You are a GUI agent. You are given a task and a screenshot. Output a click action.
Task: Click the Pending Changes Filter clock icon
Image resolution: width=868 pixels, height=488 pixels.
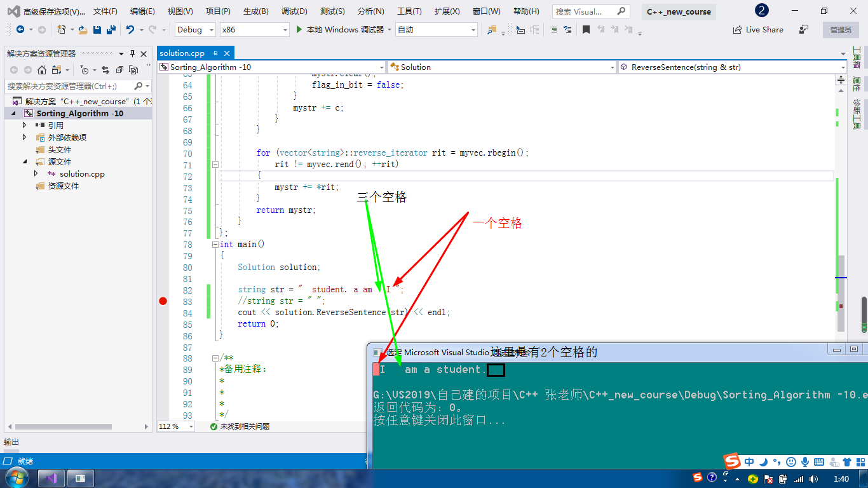coord(85,70)
